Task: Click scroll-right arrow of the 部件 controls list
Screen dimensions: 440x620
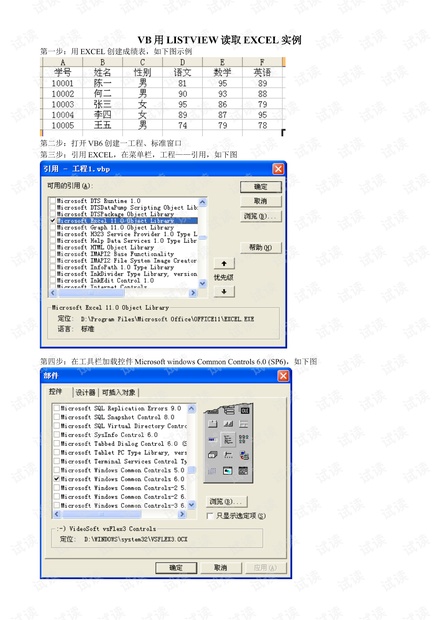Action: click(182, 514)
